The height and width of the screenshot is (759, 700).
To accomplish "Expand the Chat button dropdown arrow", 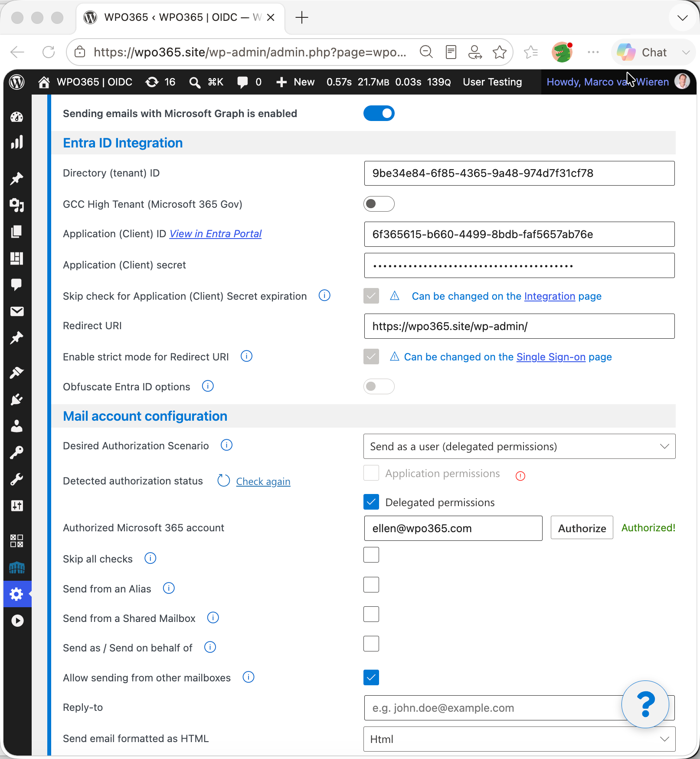I will [x=686, y=52].
